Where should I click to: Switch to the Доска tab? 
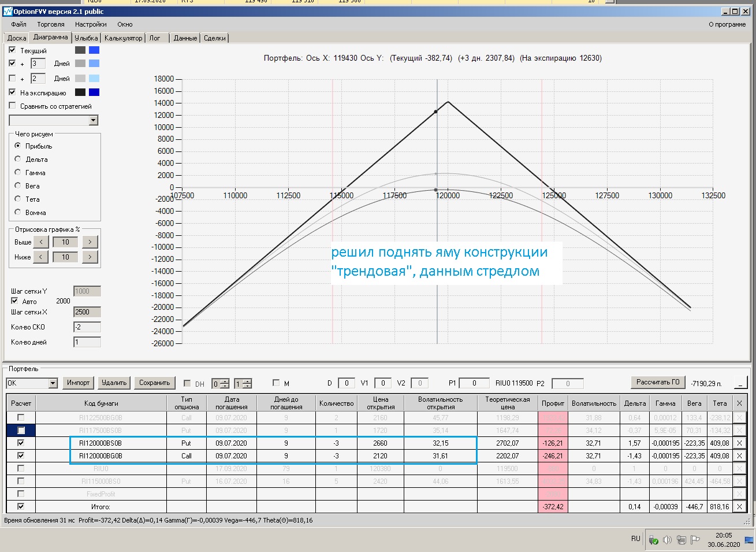(x=17, y=38)
